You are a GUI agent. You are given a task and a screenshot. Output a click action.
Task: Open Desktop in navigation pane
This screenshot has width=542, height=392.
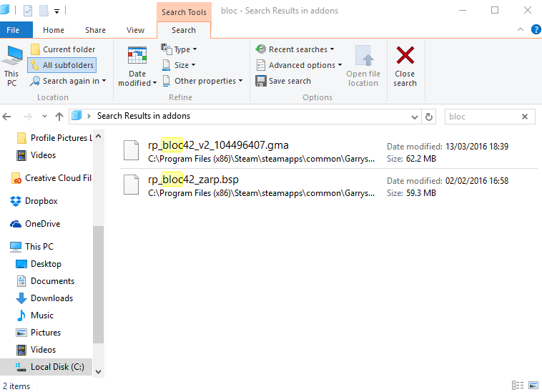coord(39,264)
